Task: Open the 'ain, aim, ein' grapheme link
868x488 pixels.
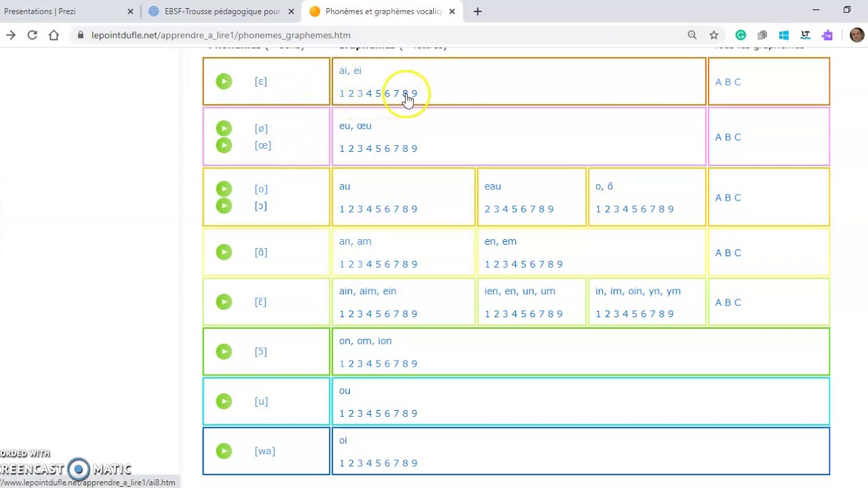Action: pos(368,291)
